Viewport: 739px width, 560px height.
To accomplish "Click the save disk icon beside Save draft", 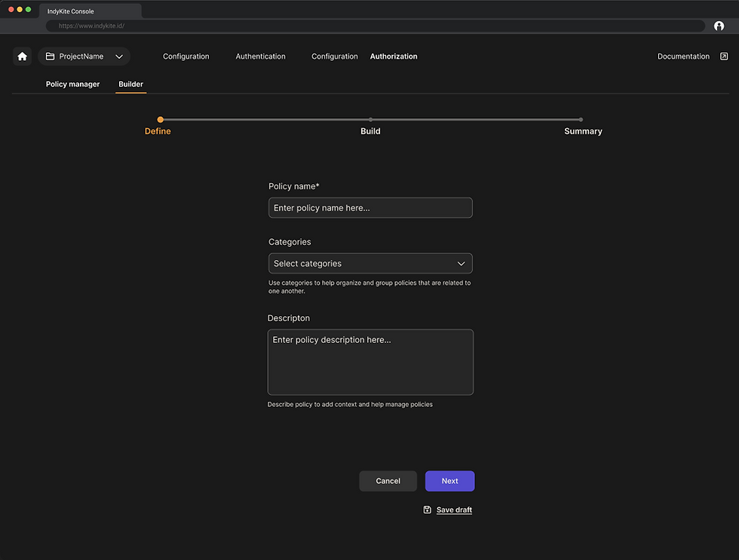I will (427, 510).
